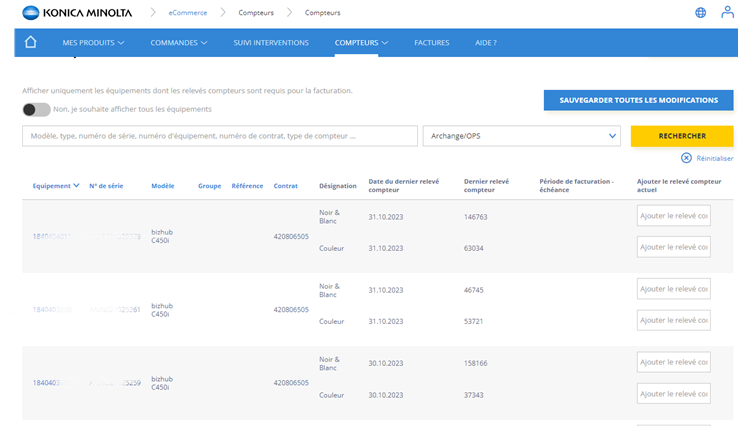Click Désignation column header
Image resolution: width=738 pixels, height=426 pixels.
click(337, 186)
